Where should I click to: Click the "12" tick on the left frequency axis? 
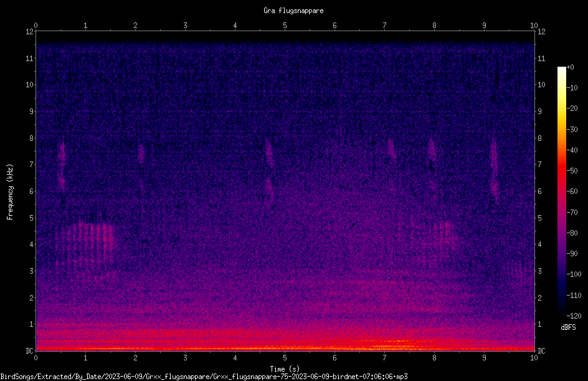pos(30,32)
